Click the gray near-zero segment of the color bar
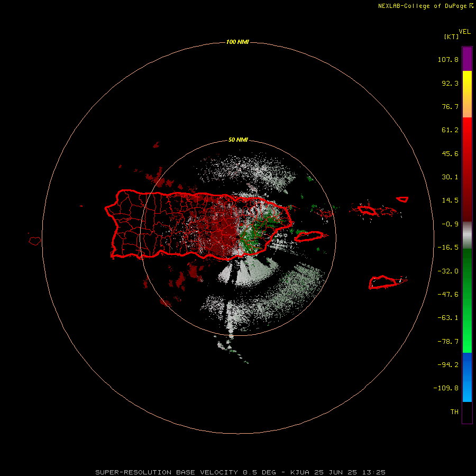Viewport: 476px width, 476px height. [x=467, y=235]
